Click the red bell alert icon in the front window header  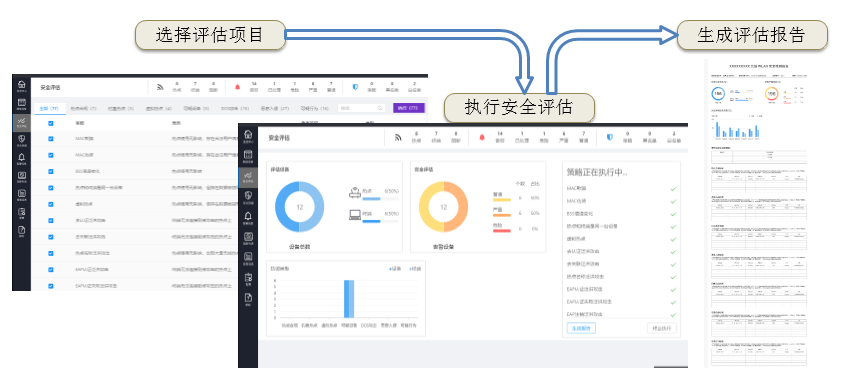coord(482,138)
